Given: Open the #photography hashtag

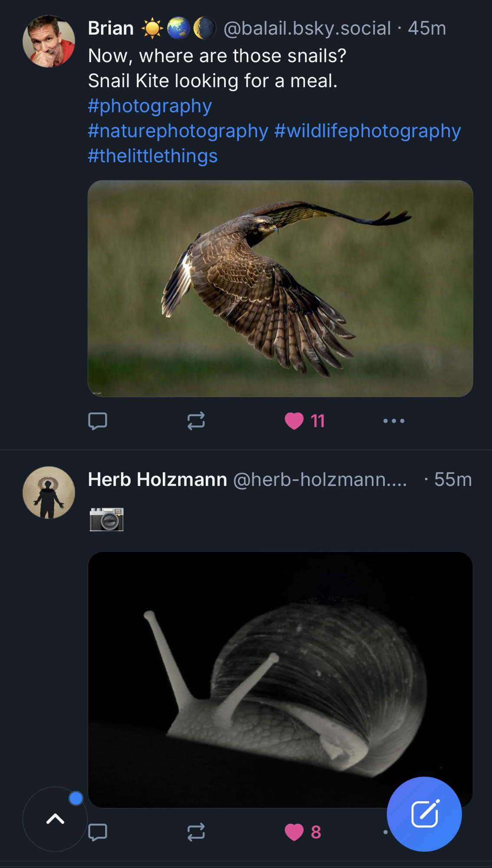Looking at the screenshot, I should [150, 106].
